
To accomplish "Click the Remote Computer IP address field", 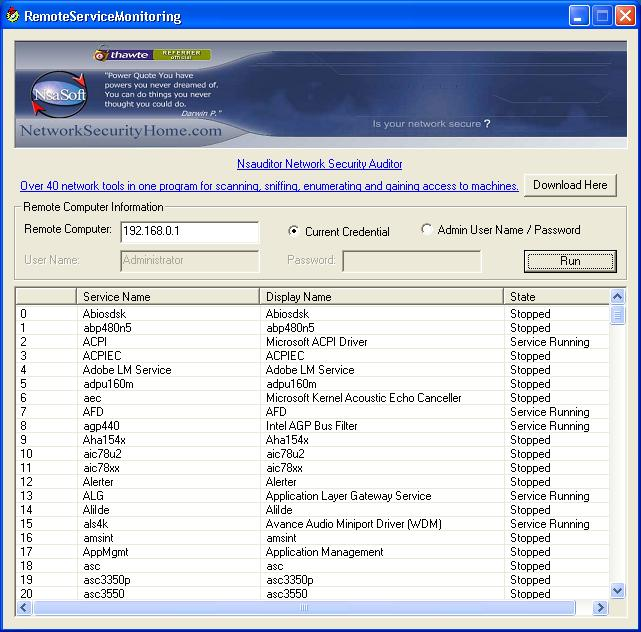I will tap(189, 232).
